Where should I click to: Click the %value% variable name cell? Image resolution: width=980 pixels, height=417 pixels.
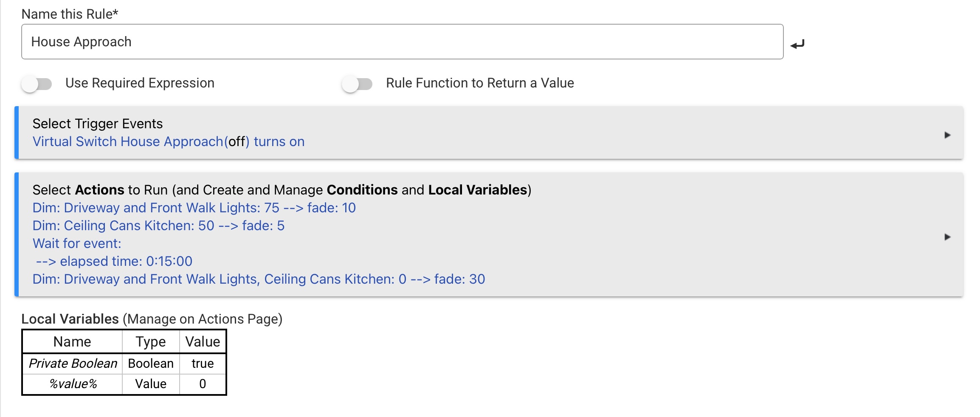click(x=73, y=384)
